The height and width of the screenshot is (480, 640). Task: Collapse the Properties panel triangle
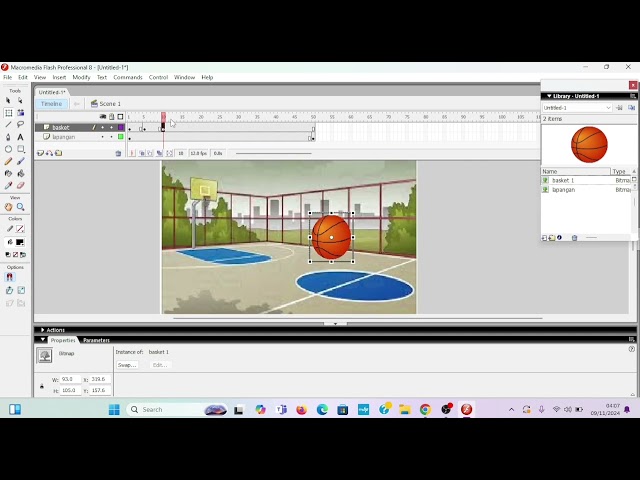pos(42,340)
